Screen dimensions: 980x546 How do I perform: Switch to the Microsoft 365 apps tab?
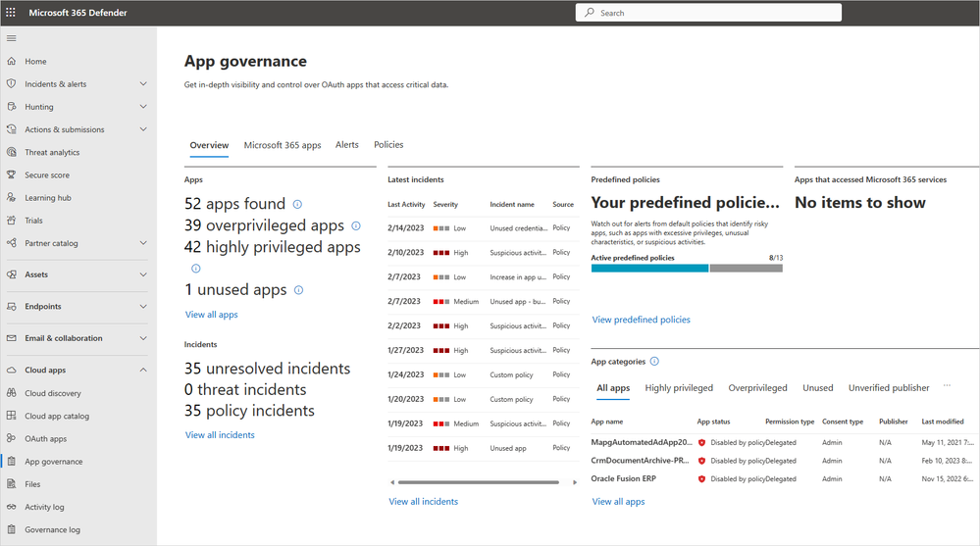tap(283, 145)
